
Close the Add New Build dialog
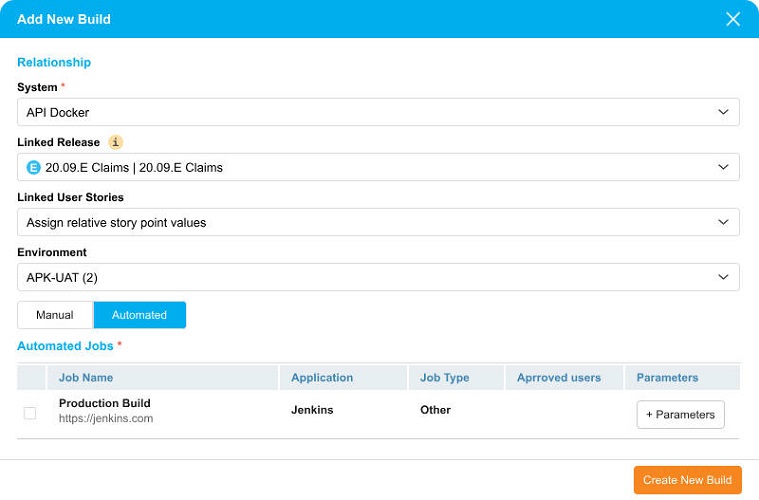pos(733,19)
